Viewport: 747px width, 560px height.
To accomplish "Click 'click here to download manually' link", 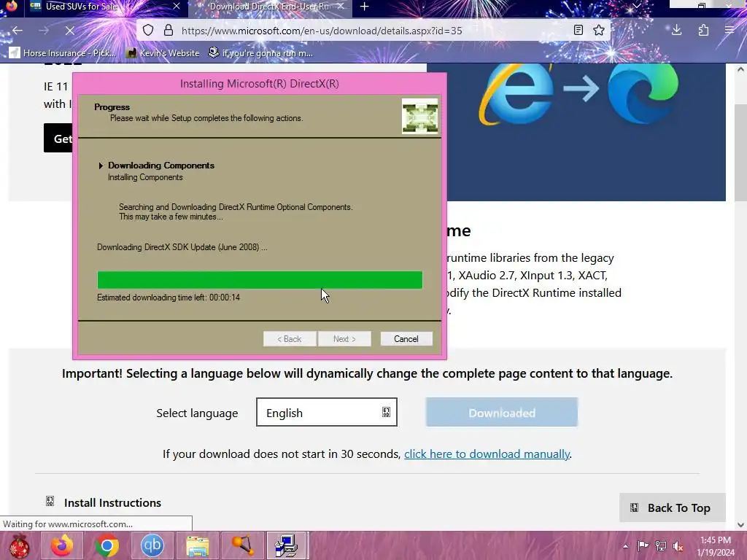I will coord(487,454).
